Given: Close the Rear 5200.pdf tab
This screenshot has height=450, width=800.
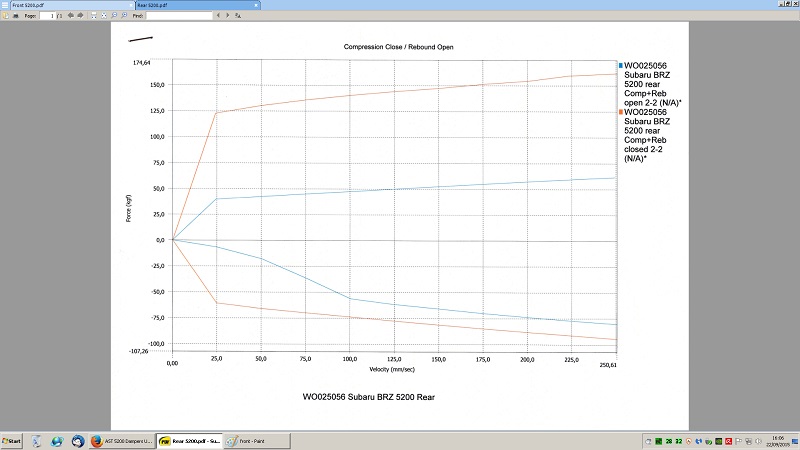Looking at the screenshot, I should [x=255, y=5].
